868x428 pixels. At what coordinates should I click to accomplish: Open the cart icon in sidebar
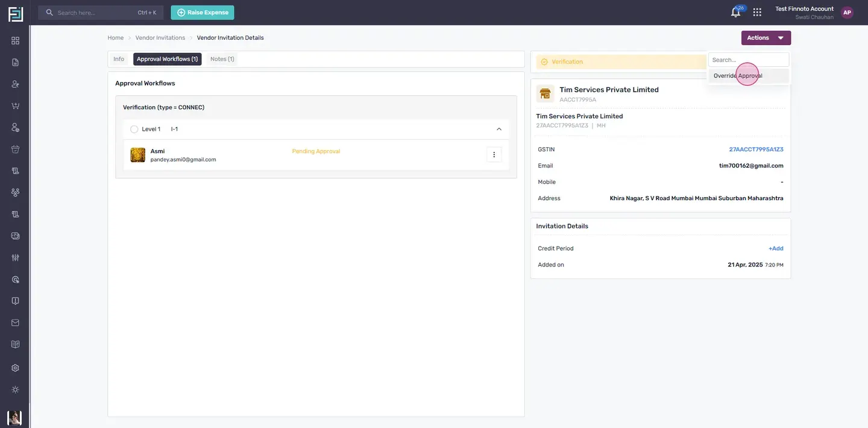click(x=15, y=105)
